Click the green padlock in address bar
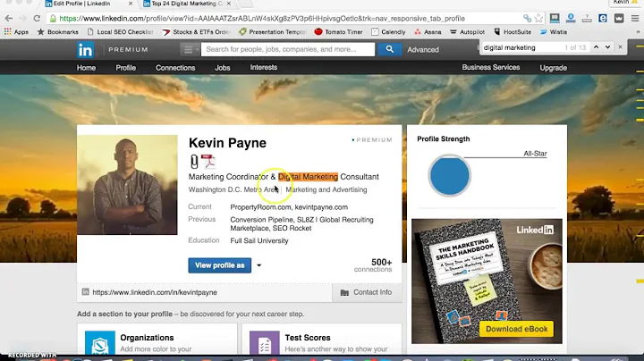 coord(53,19)
